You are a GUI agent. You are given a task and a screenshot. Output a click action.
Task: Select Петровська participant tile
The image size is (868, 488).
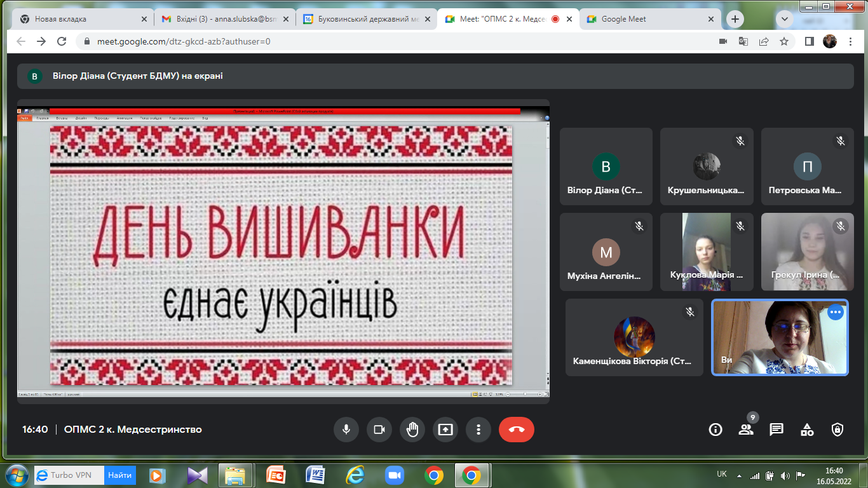coord(808,166)
